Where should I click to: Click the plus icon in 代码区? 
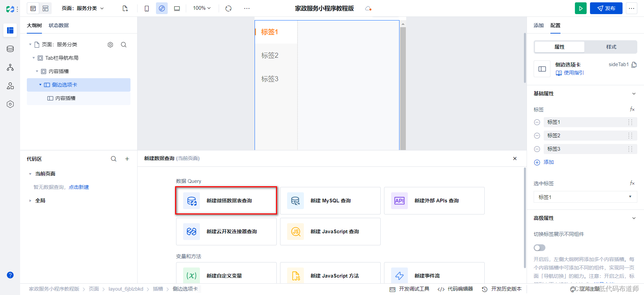[127, 159]
